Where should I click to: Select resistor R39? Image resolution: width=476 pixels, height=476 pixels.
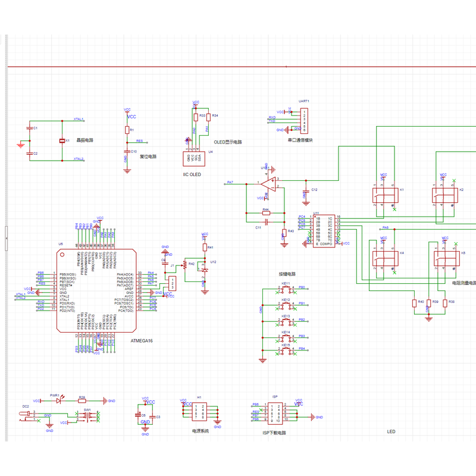[x=428, y=303]
